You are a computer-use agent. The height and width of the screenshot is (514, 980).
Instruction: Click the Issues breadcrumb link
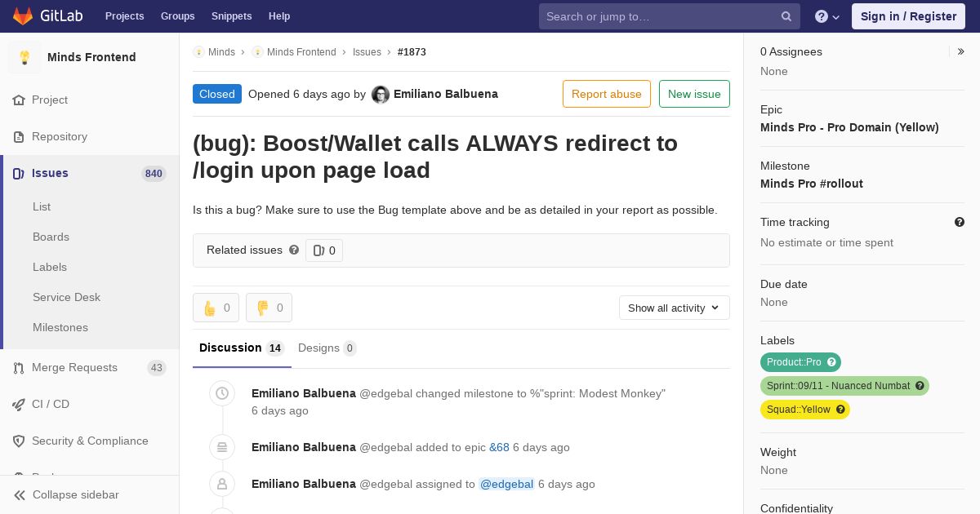pyautogui.click(x=367, y=52)
